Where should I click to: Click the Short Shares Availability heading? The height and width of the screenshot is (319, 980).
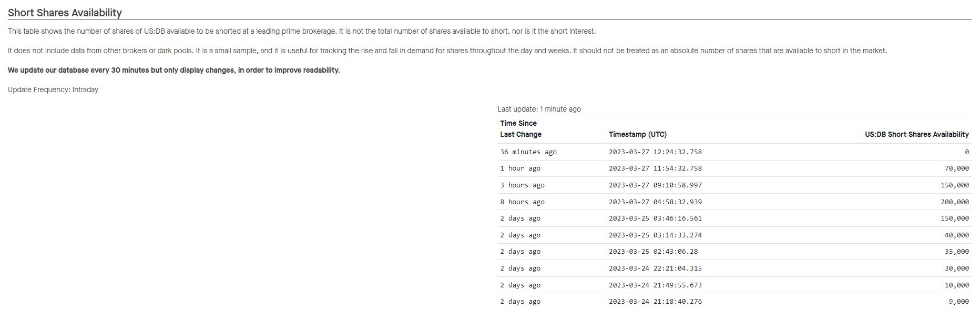tap(65, 13)
